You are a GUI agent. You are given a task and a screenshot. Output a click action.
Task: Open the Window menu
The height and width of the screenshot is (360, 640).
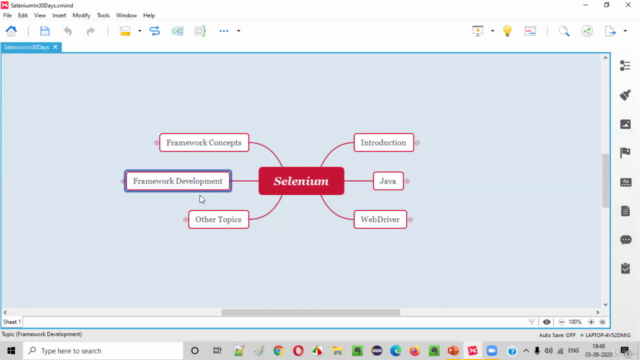pyautogui.click(x=126, y=16)
